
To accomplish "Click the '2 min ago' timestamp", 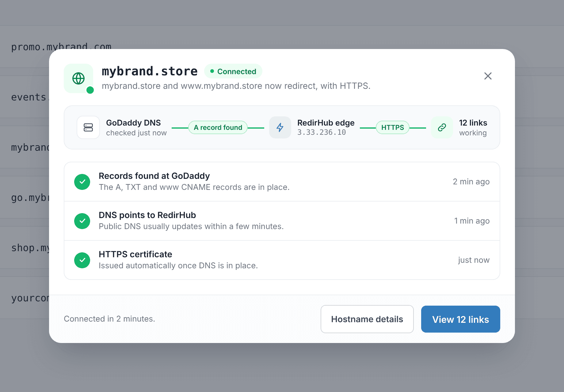I will pyautogui.click(x=471, y=182).
